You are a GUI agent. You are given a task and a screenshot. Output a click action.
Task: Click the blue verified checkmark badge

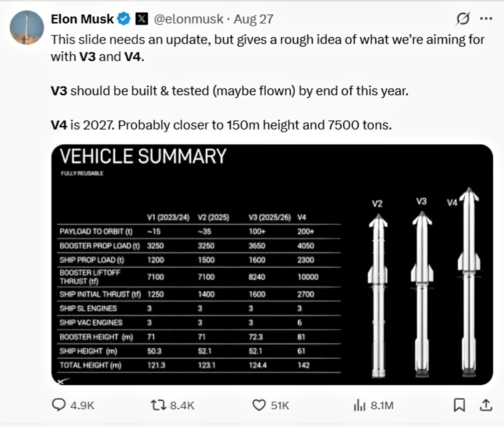[124, 19]
